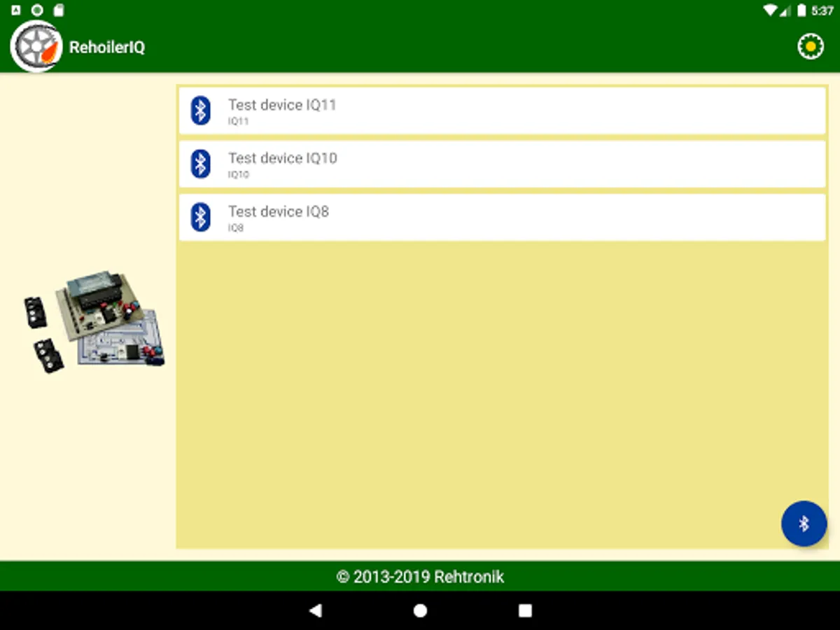Screen dimensions: 840x630
Task: Tap the Android back navigation button
Action: tap(315, 610)
